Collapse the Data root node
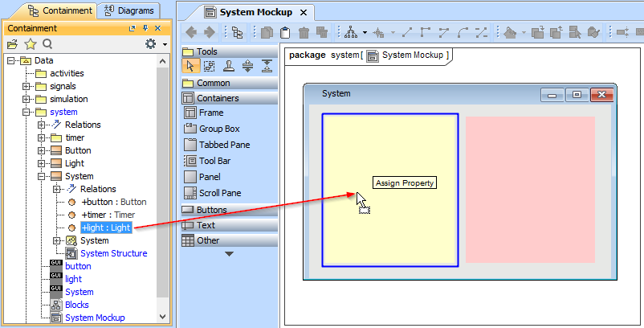The width and height of the screenshot is (644, 328). pos(11,60)
